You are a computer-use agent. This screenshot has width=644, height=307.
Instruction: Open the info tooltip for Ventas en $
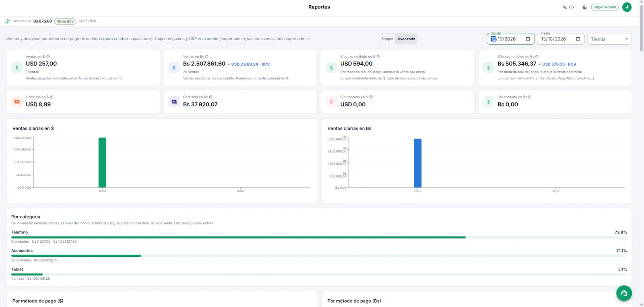(48, 57)
